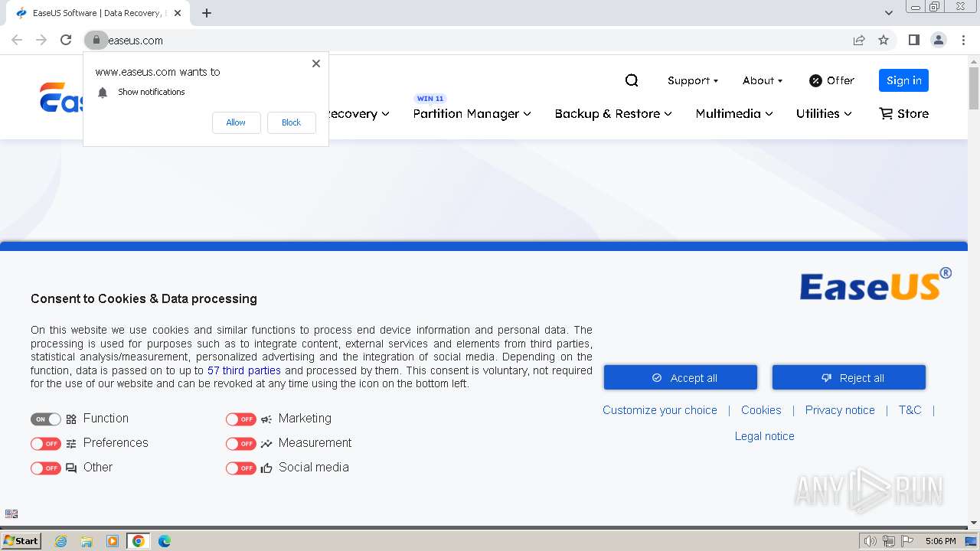Toggle the Social media consent switch
The height and width of the screenshot is (551, 980).
(x=241, y=468)
